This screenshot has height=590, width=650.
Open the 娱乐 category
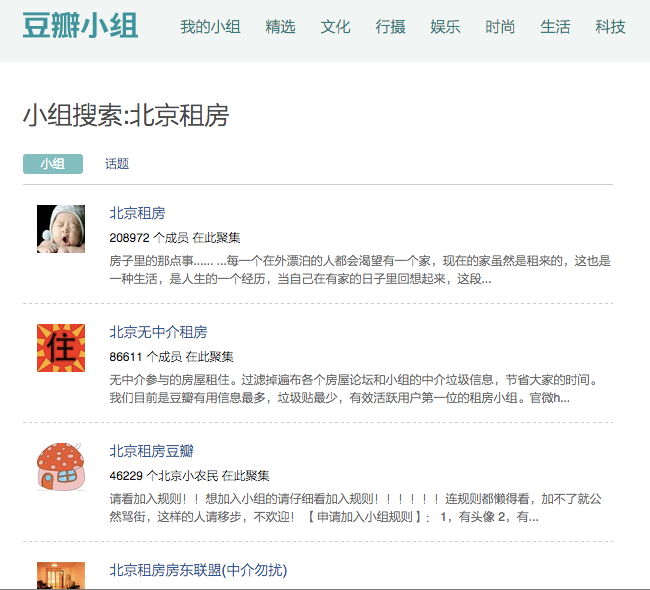pyautogui.click(x=445, y=27)
